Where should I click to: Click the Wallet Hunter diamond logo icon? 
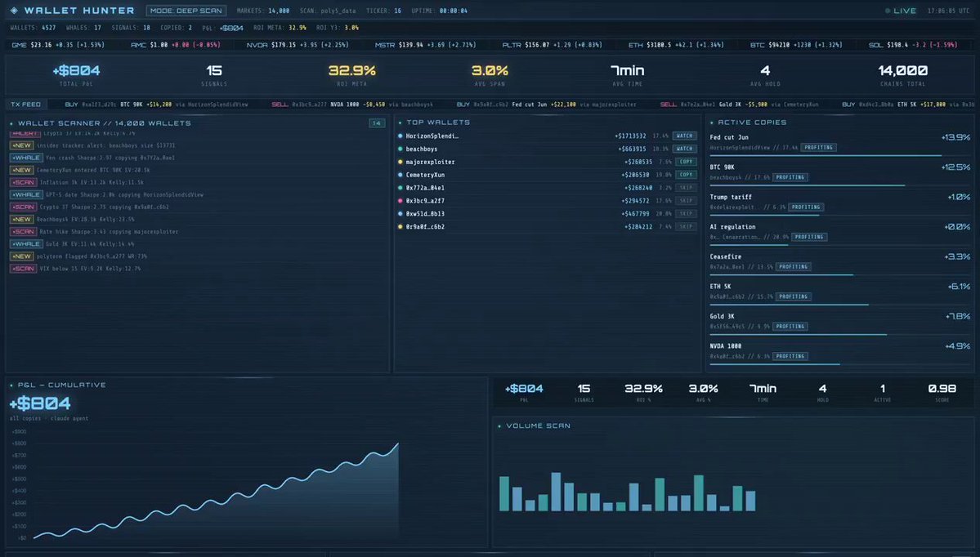point(15,11)
